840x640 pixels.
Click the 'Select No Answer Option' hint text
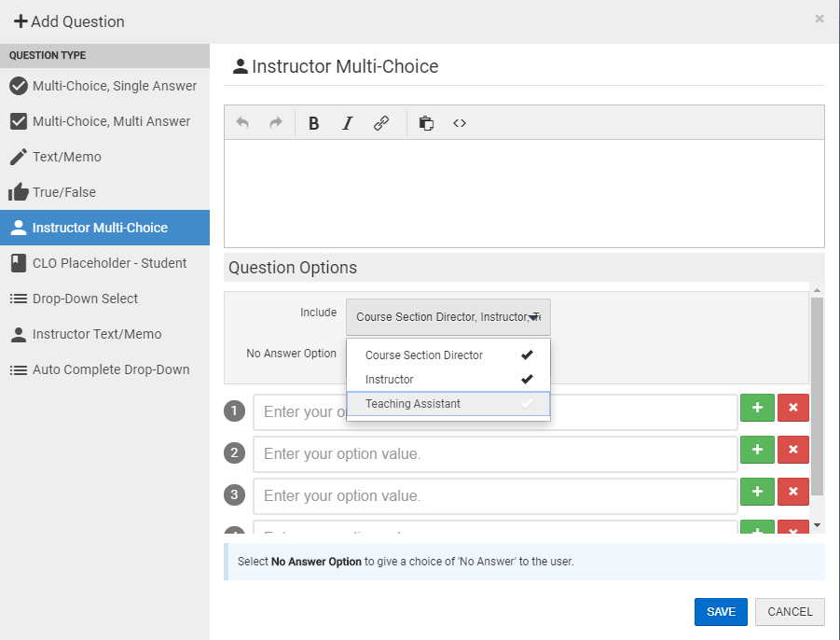tap(406, 562)
